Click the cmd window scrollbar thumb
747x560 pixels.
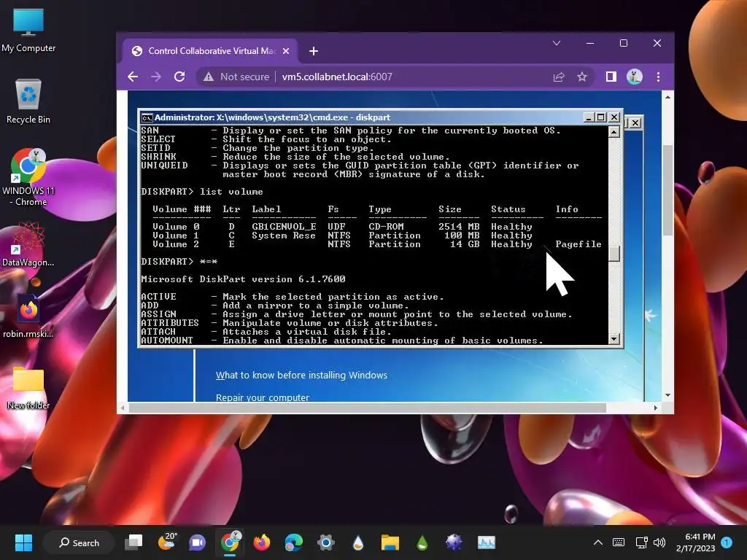coord(614,253)
